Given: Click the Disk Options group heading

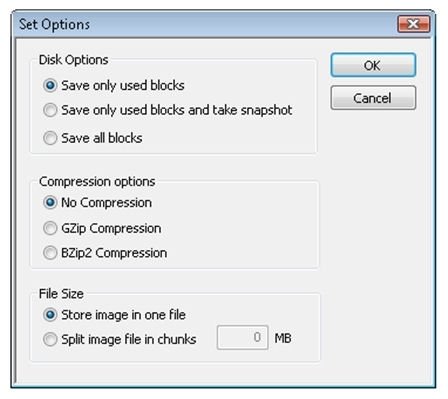Looking at the screenshot, I should click(74, 60).
